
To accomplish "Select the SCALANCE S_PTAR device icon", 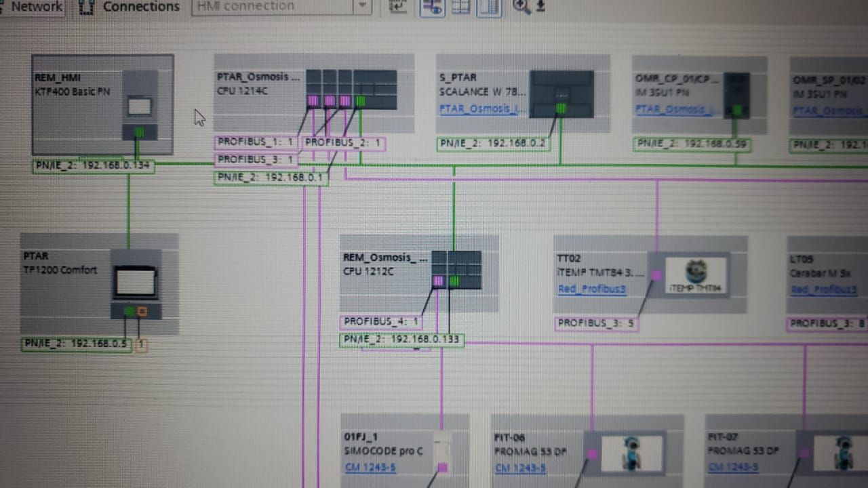I will click(561, 94).
